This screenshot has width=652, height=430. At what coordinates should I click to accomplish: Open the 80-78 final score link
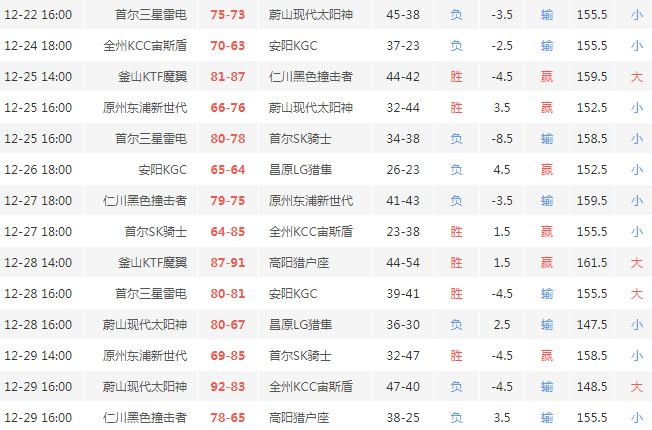pyautogui.click(x=227, y=139)
